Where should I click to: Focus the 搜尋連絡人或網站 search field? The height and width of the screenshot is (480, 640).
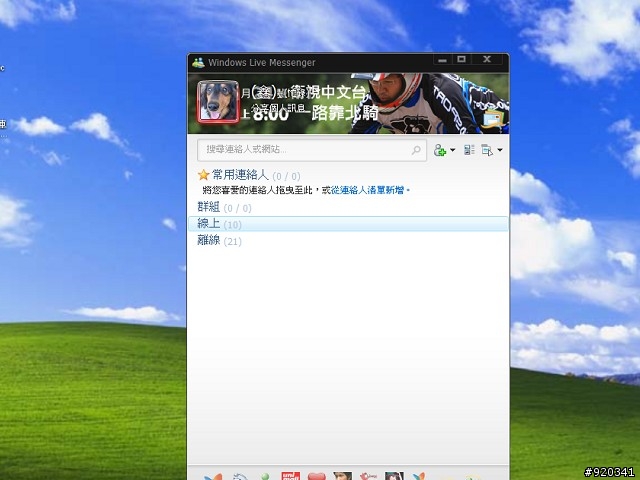(x=312, y=150)
